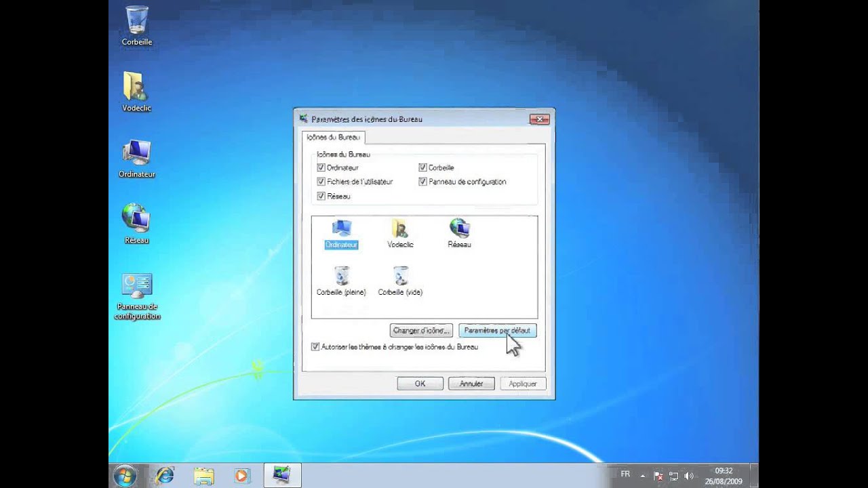The height and width of the screenshot is (488, 868).
Task: Uncheck the Réseau checkbox
Action: (321, 196)
